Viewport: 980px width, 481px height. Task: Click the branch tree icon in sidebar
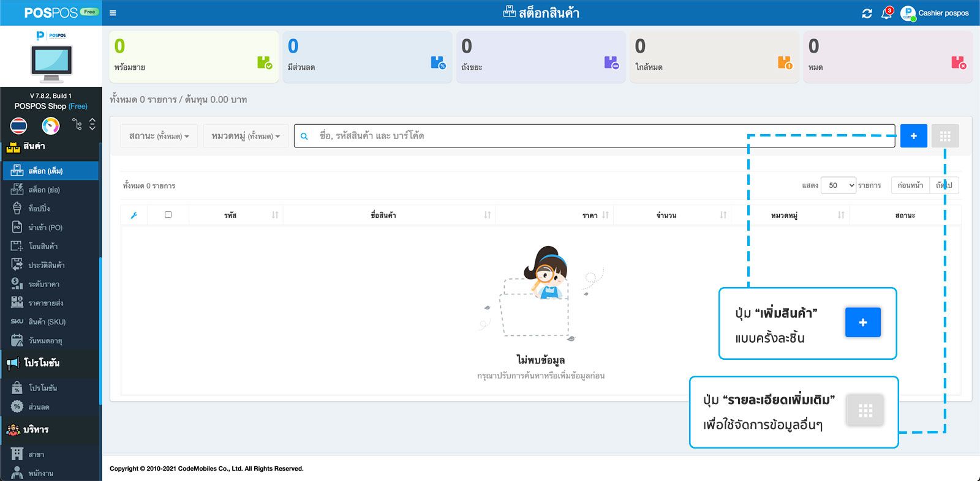pyautogui.click(x=77, y=125)
